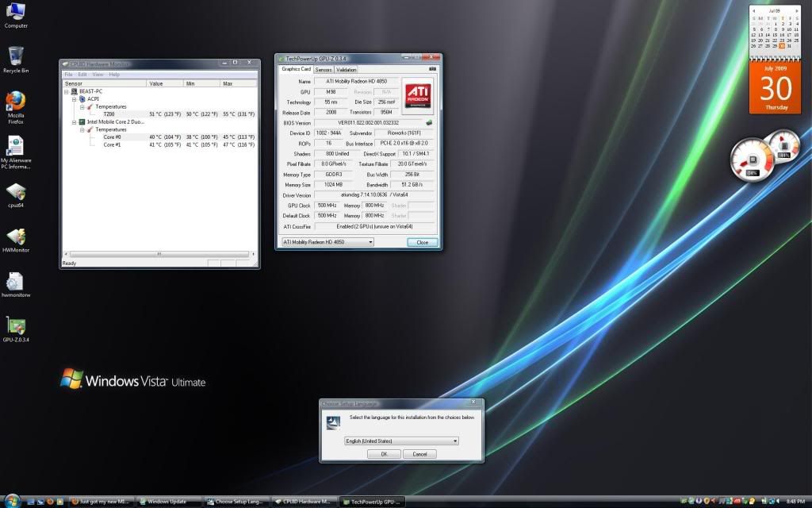
Task: Click Cancel in Choose Setup Language dialog
Action: (x=419, y=454)
